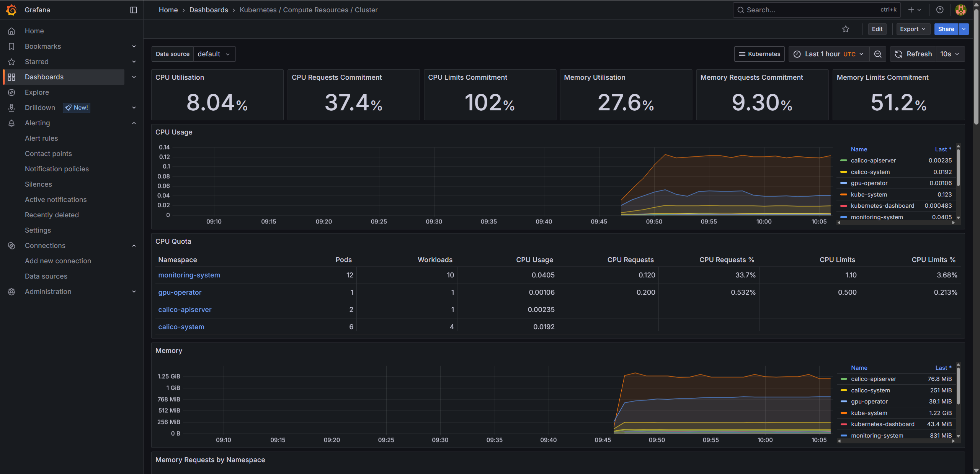980x474 pixels.
Task: Open Silences in sidebar
Action: click(x=38, y=184)
